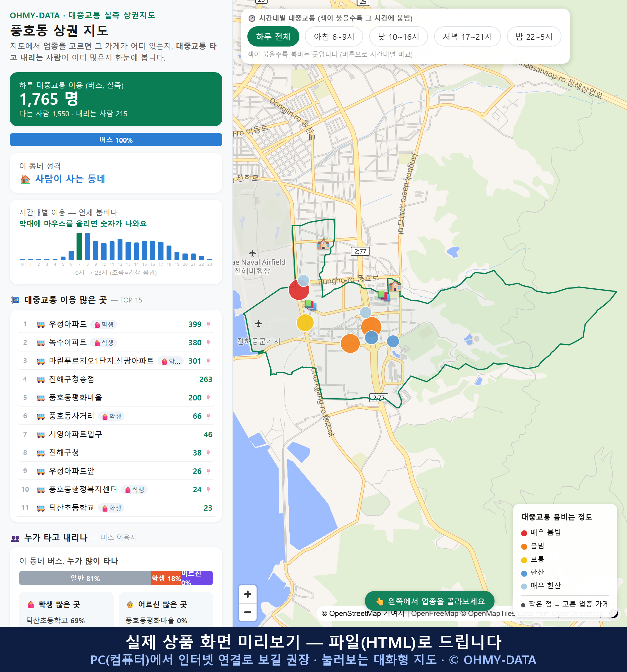Switch to the 밤 22~5시 time filter
Image resolution: width=627 pixels, height=672 pixels.
point(534,36)
